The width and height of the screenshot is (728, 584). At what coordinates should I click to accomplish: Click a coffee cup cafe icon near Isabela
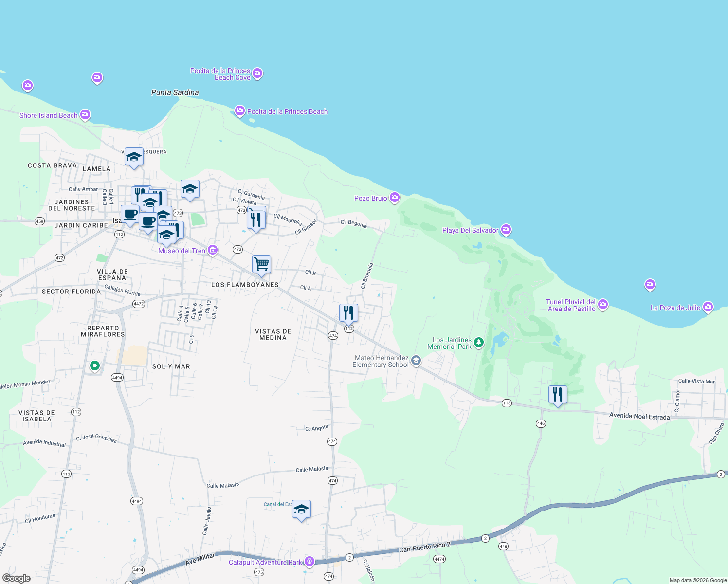pyautogui.click(x=129, y=215)
